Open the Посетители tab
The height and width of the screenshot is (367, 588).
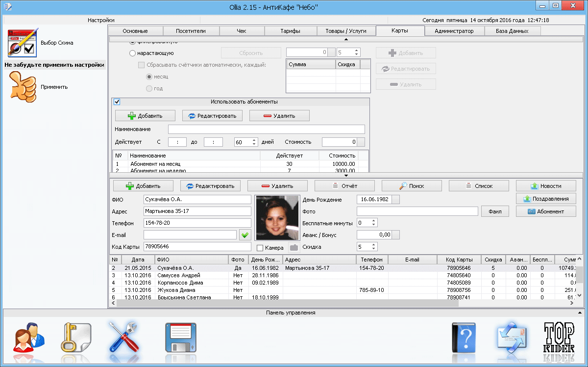(x=191, y=31)
